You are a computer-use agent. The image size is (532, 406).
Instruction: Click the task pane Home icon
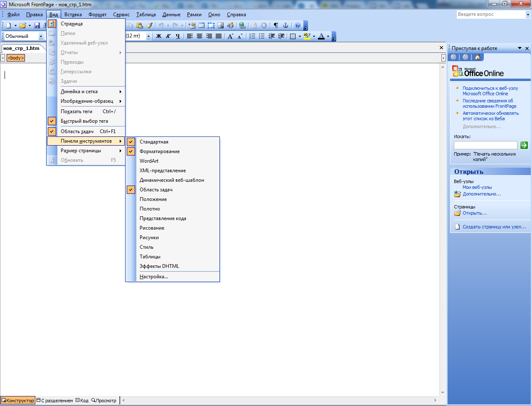pyautogui.click(x=478, y=57)
